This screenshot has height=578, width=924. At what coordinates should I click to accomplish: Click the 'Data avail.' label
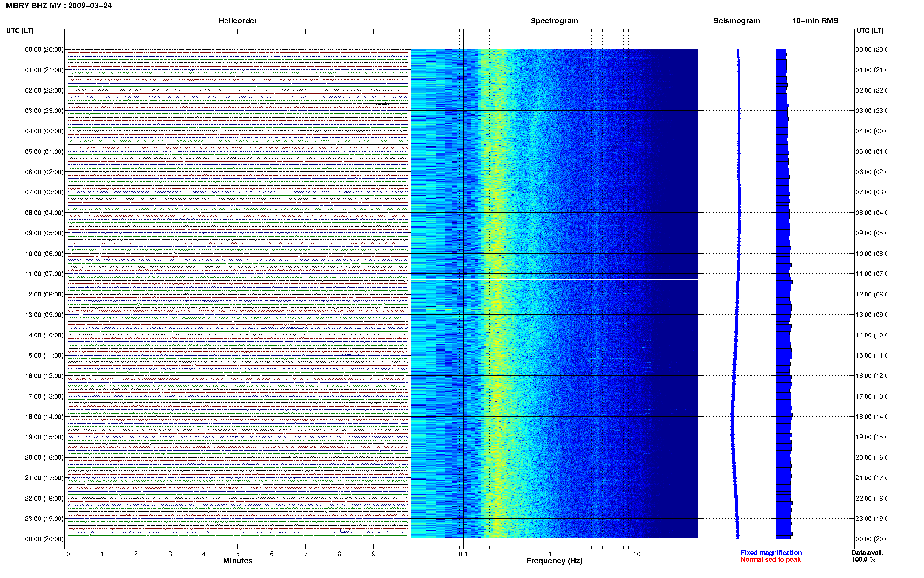point(867,553)
